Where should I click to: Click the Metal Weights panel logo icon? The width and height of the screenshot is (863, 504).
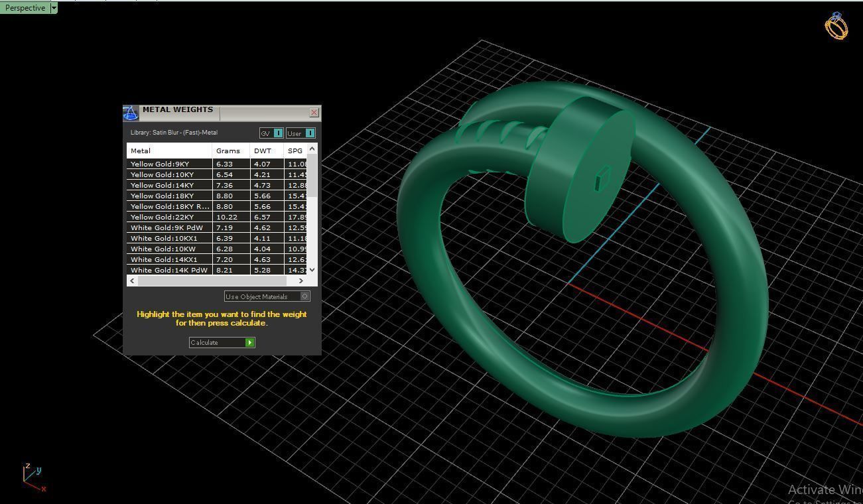click(131, 113)
